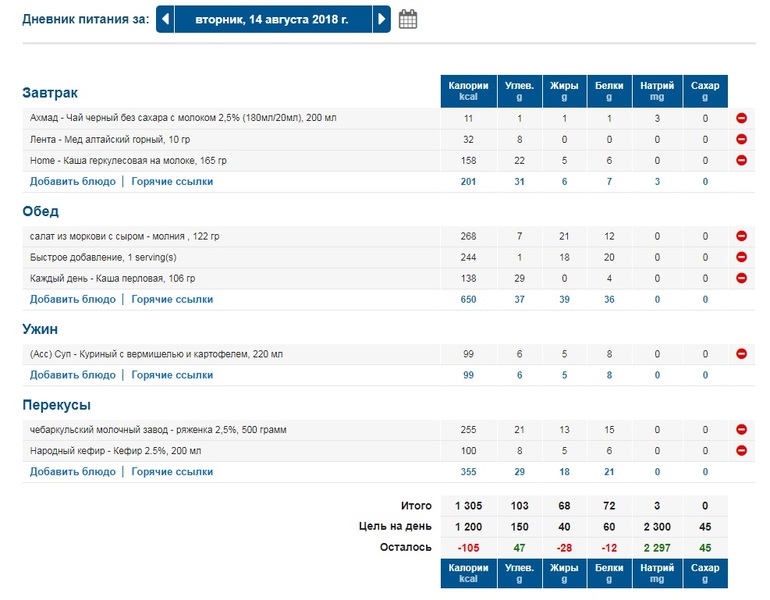Image resolution: width=770 pixels, height=600 pixels.
Task: Add a dish to Завтрак
Action: coord(73,182)
